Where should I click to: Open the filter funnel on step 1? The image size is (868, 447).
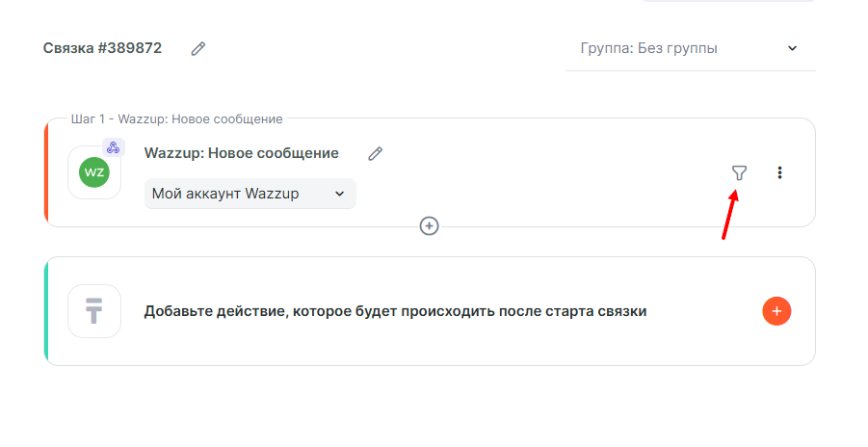[x=739, y=172]
